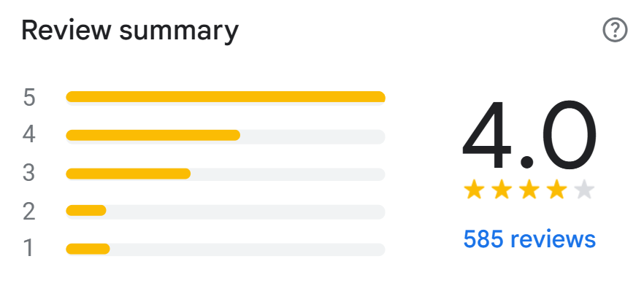Viewport: 644px width, 294px height.
Task: Click the gray unfilled fifth star
Action: (x=584, y=190)
